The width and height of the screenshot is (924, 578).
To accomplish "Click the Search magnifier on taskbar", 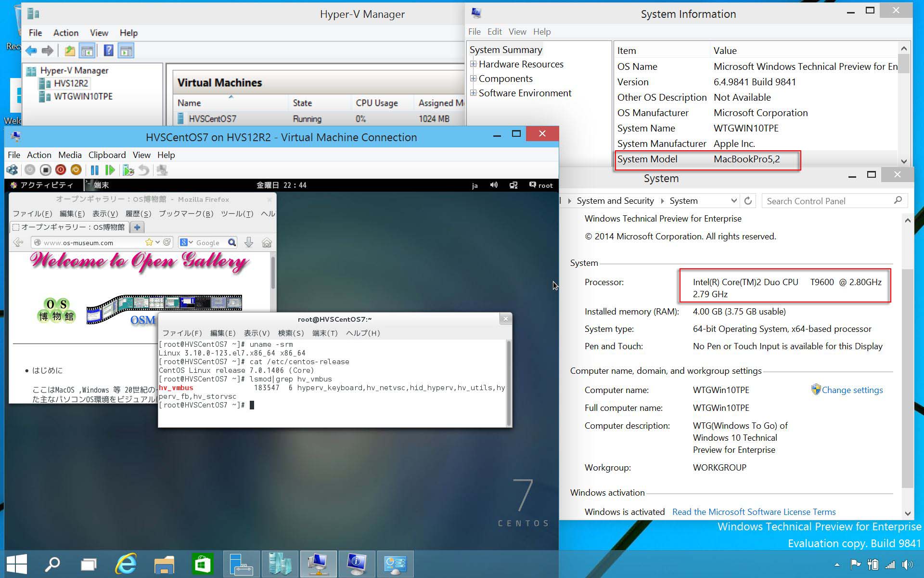I will coord(52,564).
